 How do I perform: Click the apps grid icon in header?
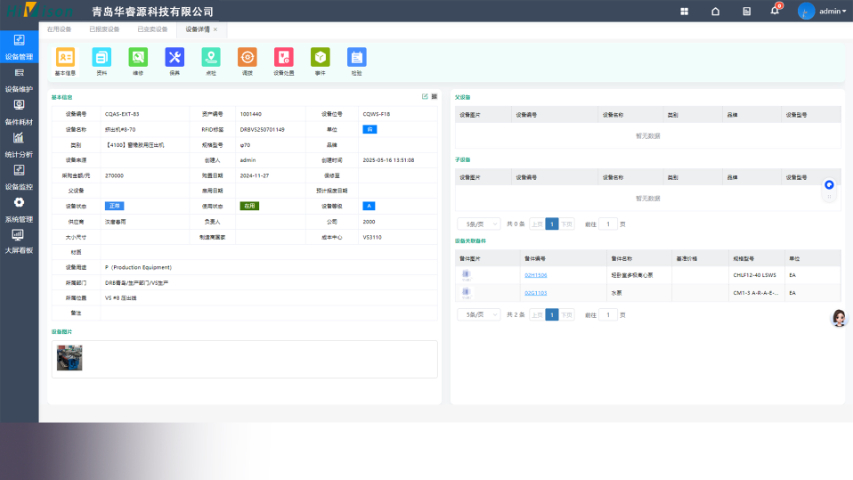(x=684, y=11)
